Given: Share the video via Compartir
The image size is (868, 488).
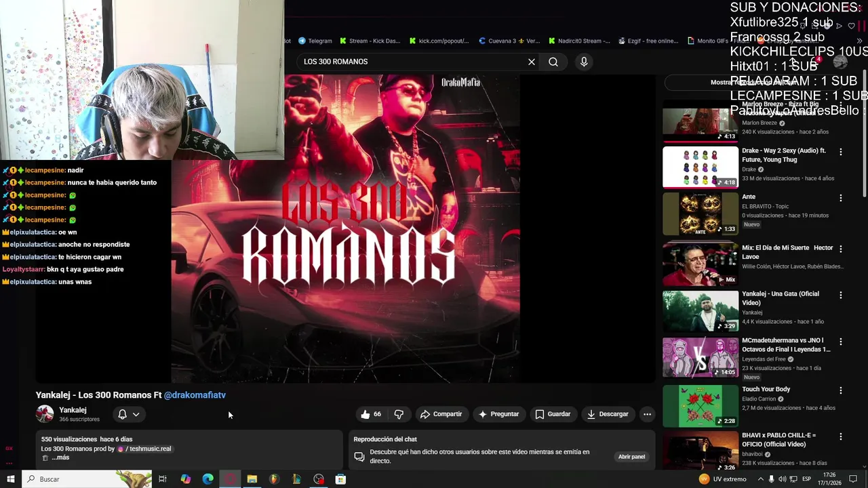Looking at the screenshot, I should point(441,414).
